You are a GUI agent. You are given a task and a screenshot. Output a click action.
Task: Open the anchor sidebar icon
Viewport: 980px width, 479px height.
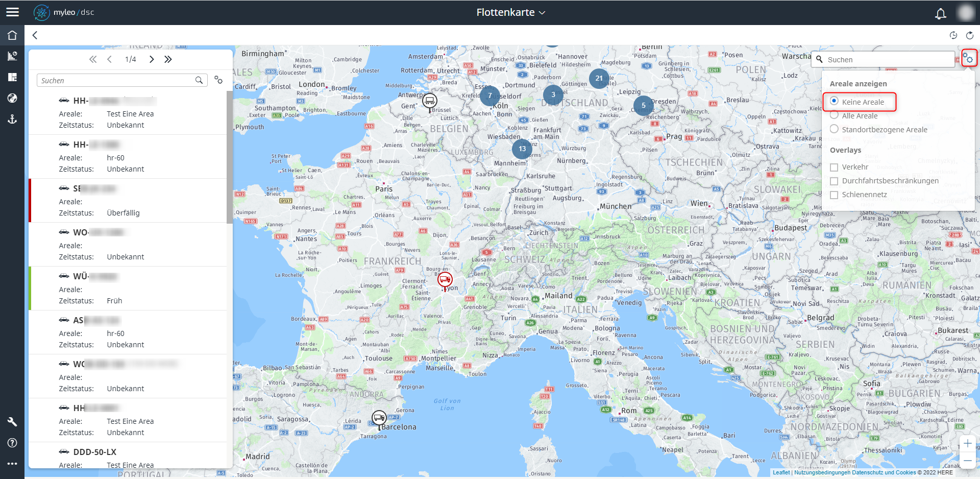pyautogui.click(x=12, y=119)
